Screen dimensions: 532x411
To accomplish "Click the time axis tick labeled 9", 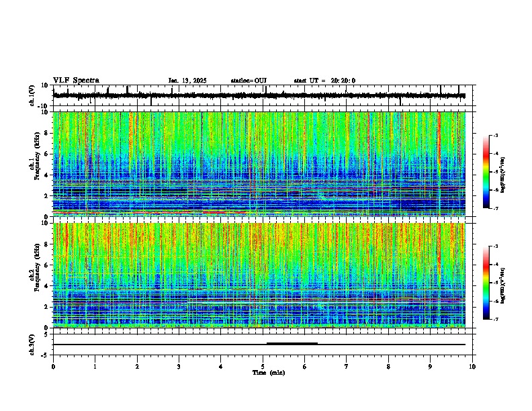I will click(430, 367).
